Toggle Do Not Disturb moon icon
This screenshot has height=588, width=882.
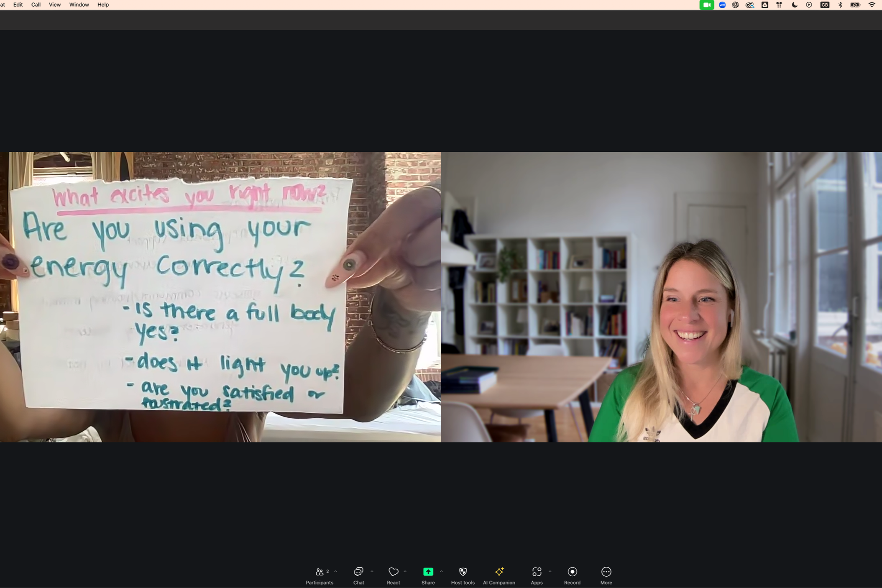click(x=794, y=5)
